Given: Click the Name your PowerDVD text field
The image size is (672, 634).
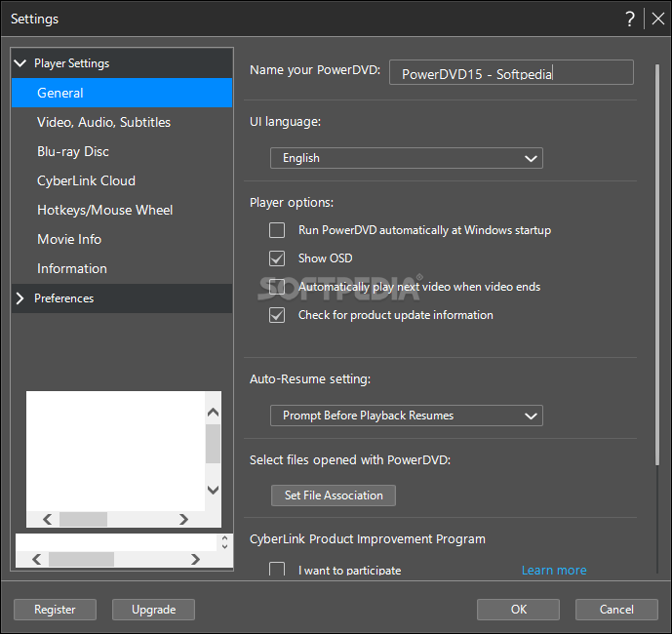Looking at the screenshot, I should pyautogui.click(x=511, y=72).
